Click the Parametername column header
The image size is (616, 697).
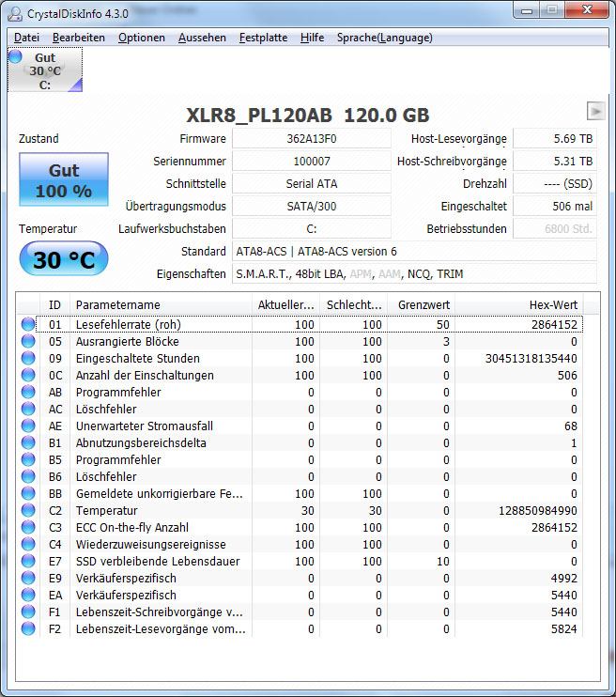[x=161, y=305]
